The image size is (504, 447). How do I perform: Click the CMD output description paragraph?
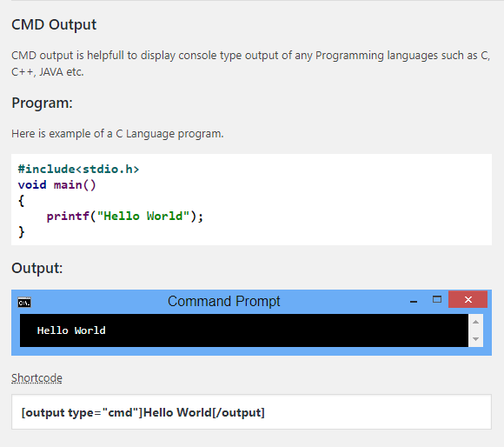[x=251, y=63]
